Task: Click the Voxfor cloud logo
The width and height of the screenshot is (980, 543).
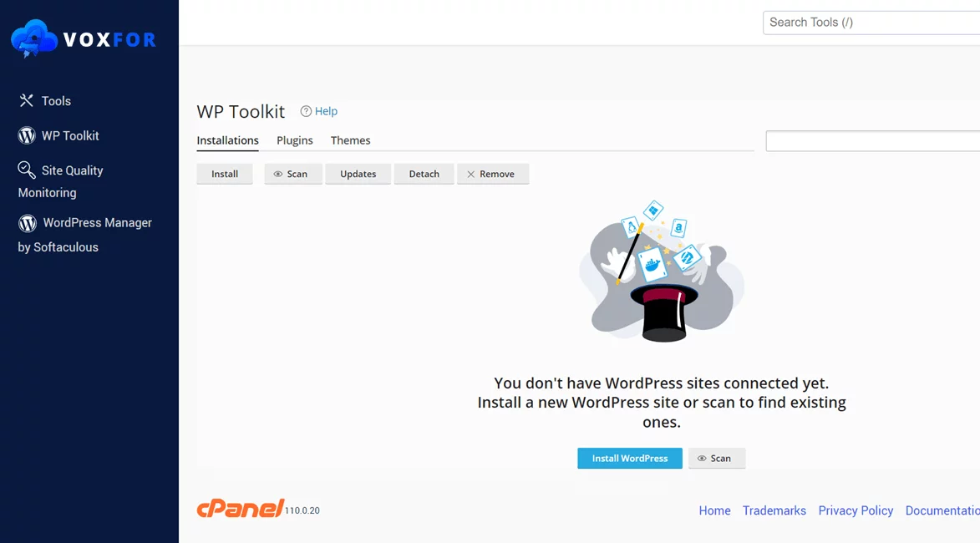Action: click(x=34, y=38)
